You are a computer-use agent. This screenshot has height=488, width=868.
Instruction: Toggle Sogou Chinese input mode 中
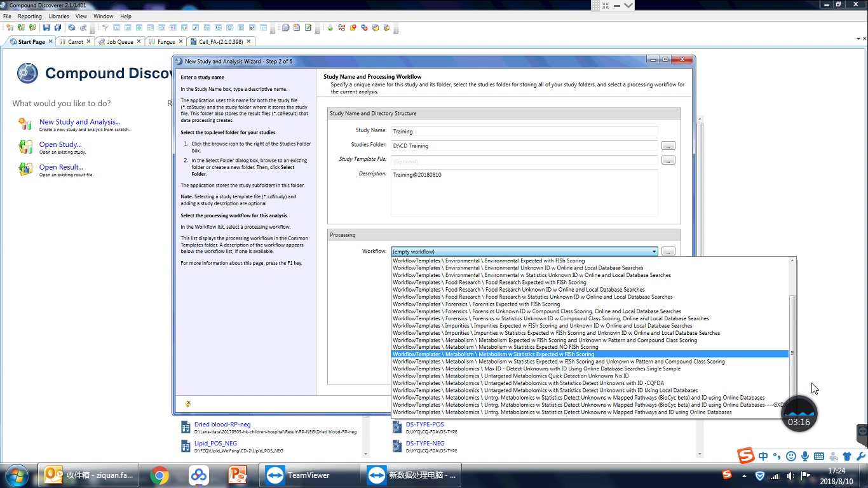763,456
